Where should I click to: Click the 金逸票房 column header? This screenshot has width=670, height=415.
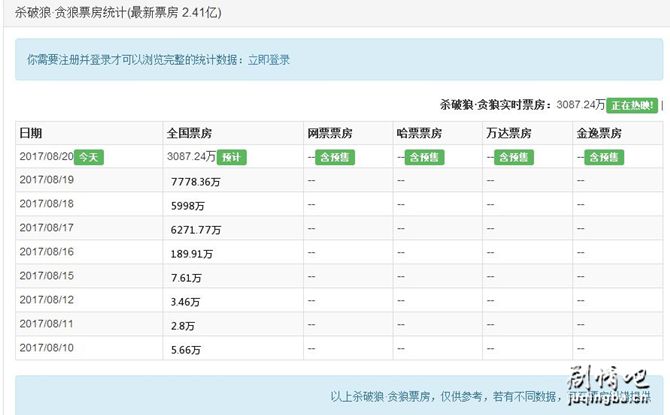coord(599,134)
